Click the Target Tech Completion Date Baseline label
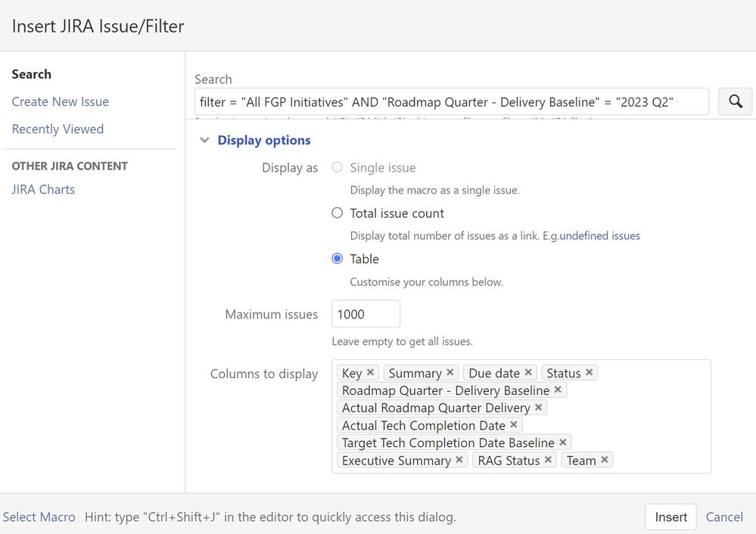 (448, 443)
